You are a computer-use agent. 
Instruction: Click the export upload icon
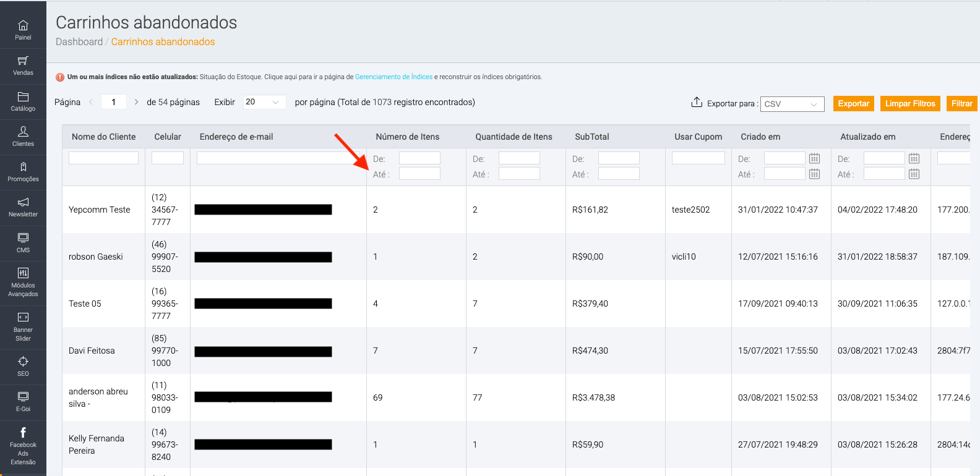[x=697, y=102]
